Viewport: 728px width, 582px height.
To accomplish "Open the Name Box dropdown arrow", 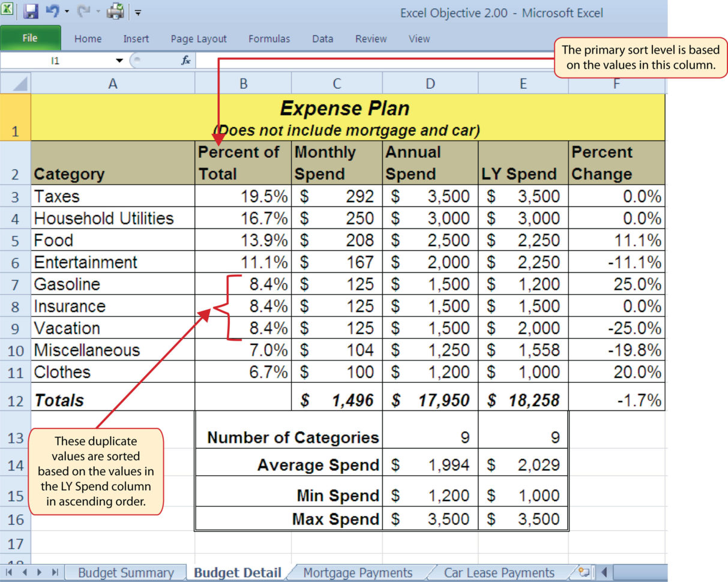I will (x=119, y=60).
